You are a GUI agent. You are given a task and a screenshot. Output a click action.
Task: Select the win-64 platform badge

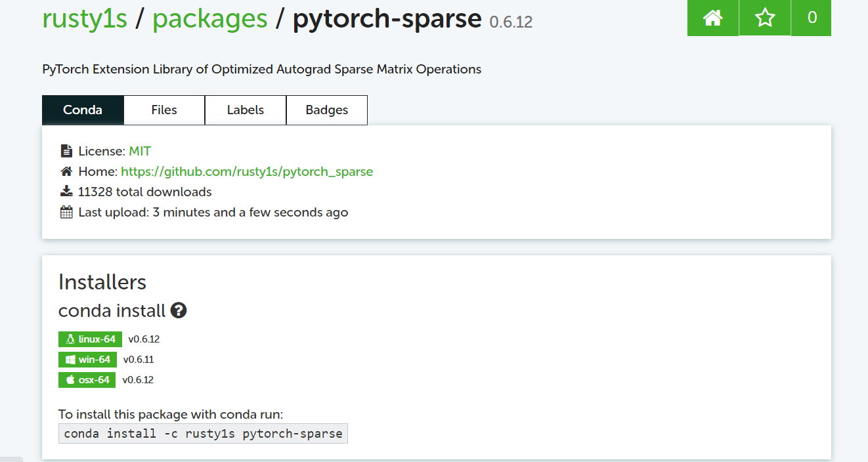[88, 360]
